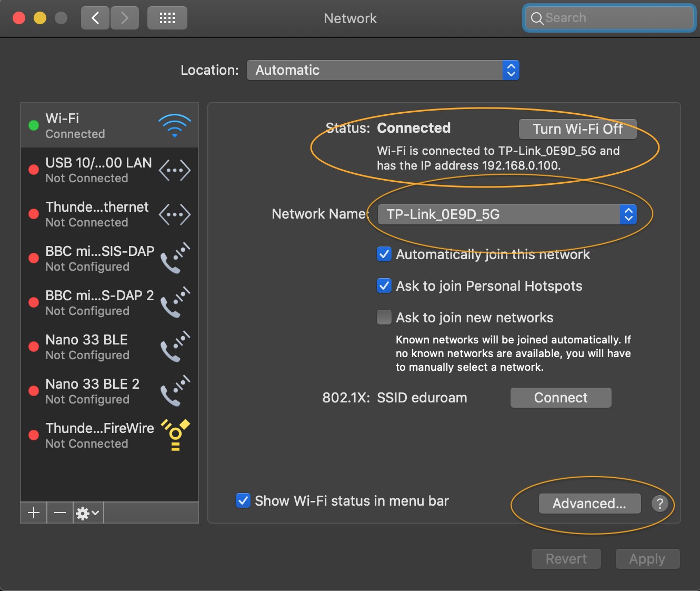The height and width of the screenshot is (591, 700).
Task: Open the Location dropdown
Action: coord(383,70)
